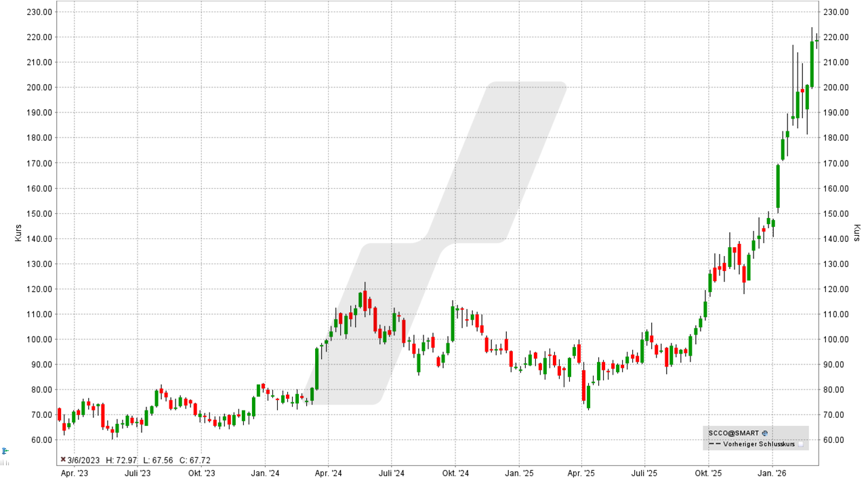
Task: Click the small bar-chart icon bottom left
Action: coord(5,462)
